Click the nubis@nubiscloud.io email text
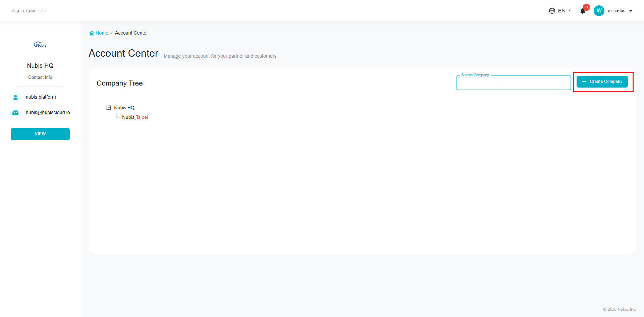This screenshot has height=317, width=644. click(x=48, y=112)
